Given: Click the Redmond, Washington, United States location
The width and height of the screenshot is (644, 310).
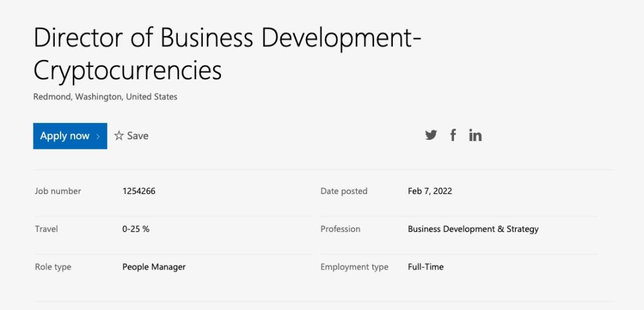Looking at the screenshot, I should click(105, 97).
